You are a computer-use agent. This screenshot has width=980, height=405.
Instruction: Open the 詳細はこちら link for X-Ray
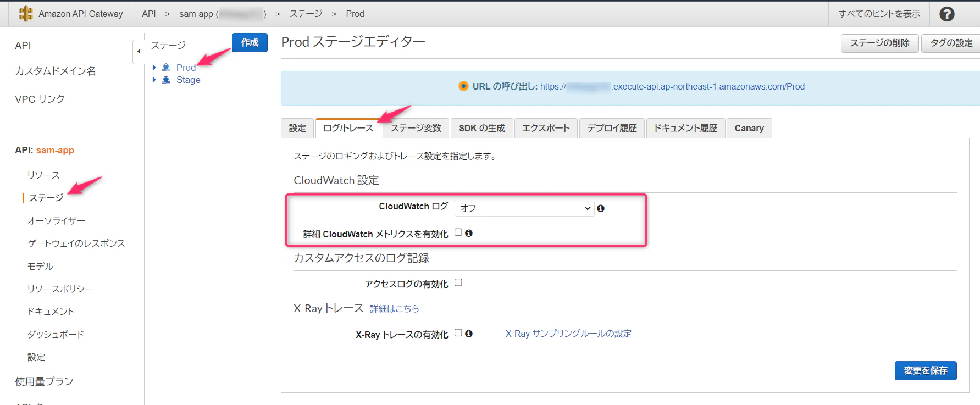[394, 309]
